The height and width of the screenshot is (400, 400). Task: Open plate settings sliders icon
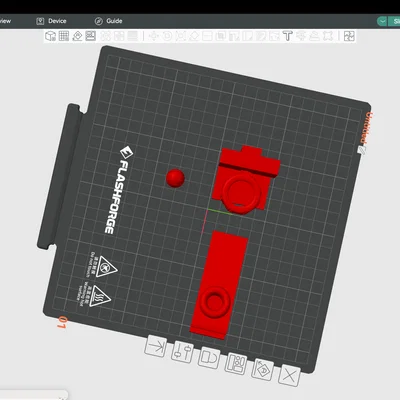tap(182, 352)
